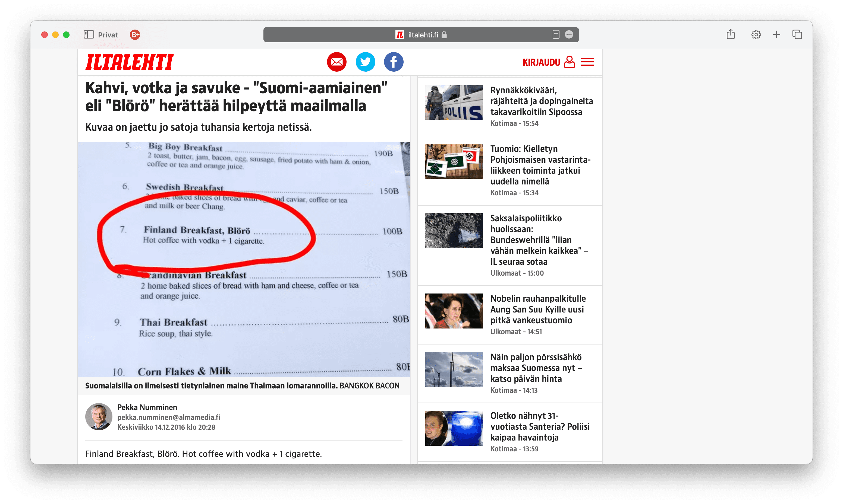Screen dimensions: 843x504
Task: Open the Aung San Suu Kyi article thumbnail
Action: pyautogui.click(x=454, y=311)
